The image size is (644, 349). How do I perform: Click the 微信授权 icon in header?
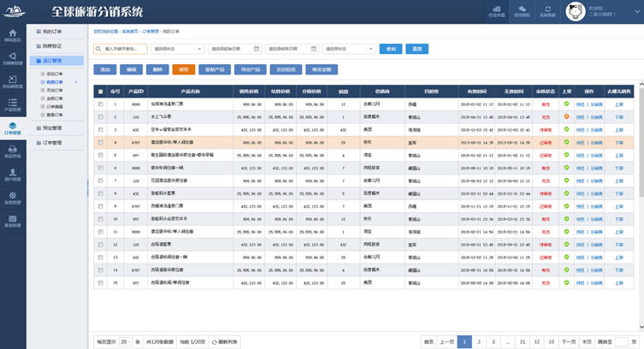pyautogui.click(x=522, y=12)
